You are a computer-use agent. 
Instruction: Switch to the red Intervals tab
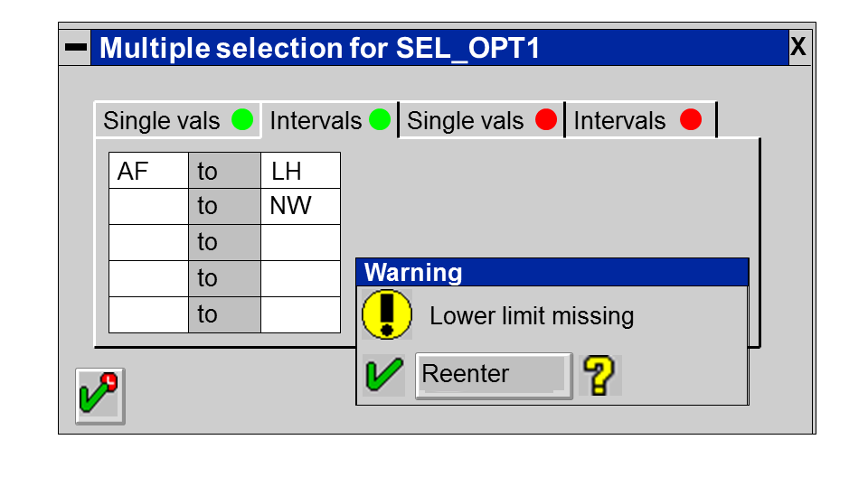click(x=637, y=120)
